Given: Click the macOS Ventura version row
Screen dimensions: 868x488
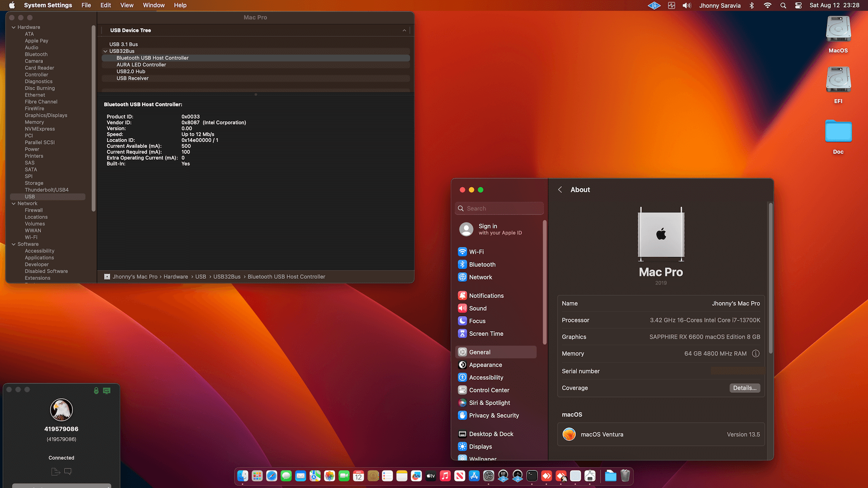Looking at the screenshot, I should [661, 434].
